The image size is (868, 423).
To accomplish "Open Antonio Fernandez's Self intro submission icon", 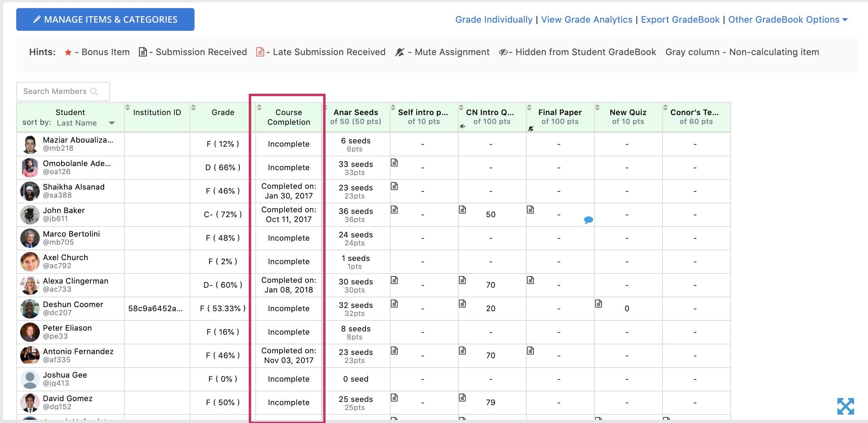I will tap(394, 350).
